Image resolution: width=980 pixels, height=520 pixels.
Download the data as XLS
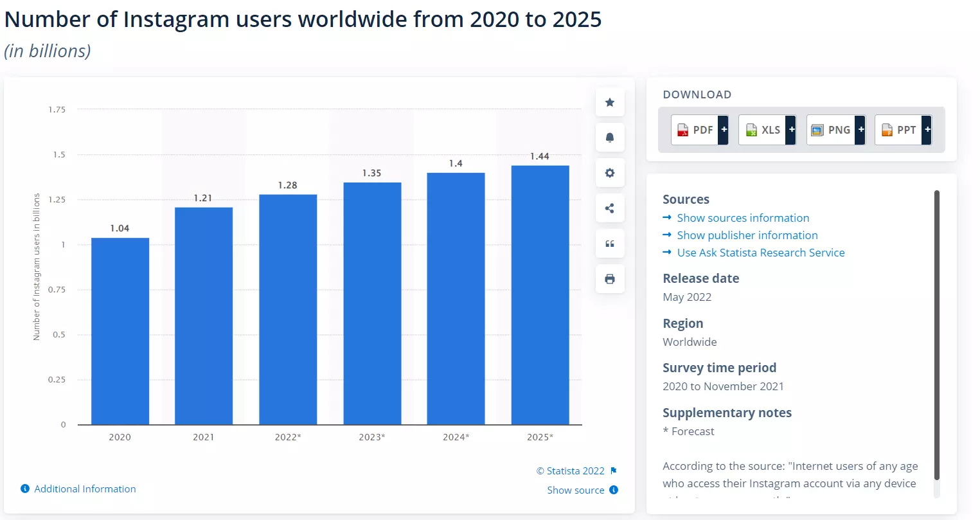767,130
